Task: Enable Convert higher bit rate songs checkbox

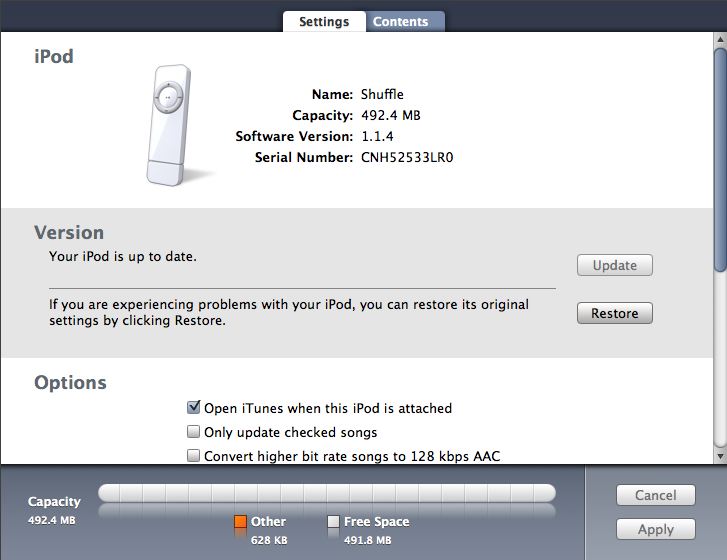Action: click(193, 456)
